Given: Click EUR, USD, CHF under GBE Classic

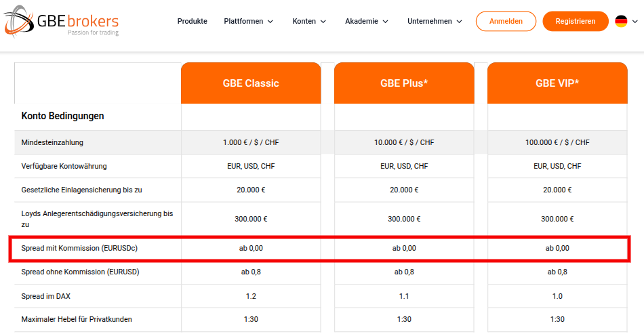Looking at the screenshot, I should (251, 166).
